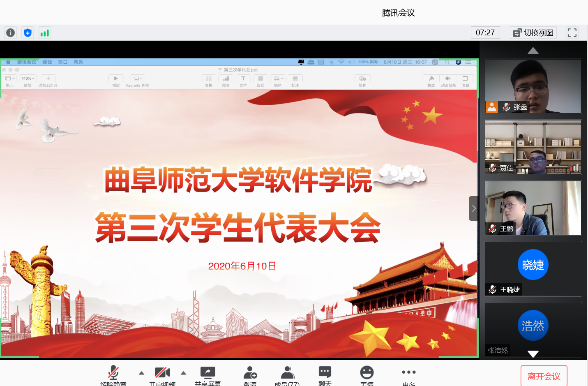Collapse the participant video sidebar chevron

(x=473, y=208)
